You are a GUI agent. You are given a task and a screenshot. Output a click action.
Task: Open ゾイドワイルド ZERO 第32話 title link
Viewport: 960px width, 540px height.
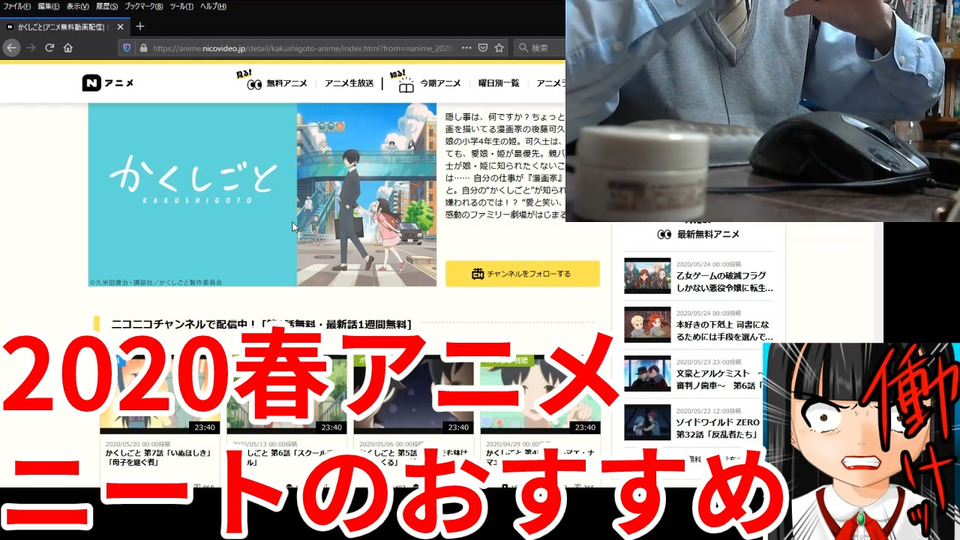[718, 428]
